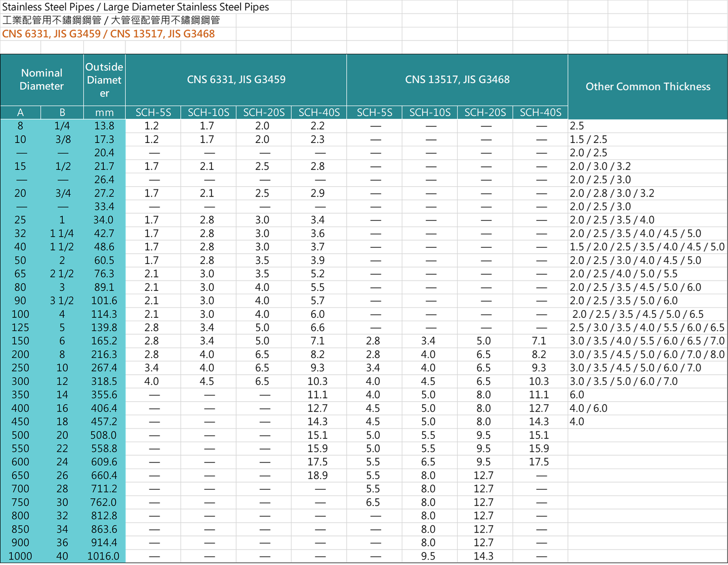Select outside diameter '660.4' cell
This screenshot has height=565, width=728.
tap(104, 475)
